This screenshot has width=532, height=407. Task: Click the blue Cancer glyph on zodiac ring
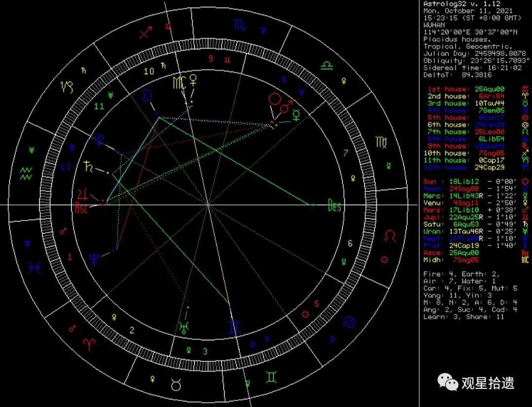349,322
